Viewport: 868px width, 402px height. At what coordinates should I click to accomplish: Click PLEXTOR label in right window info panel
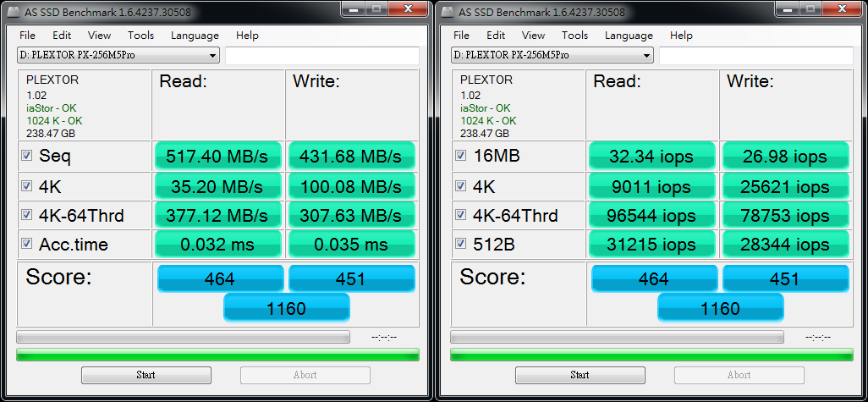click(x=486, y=80)
